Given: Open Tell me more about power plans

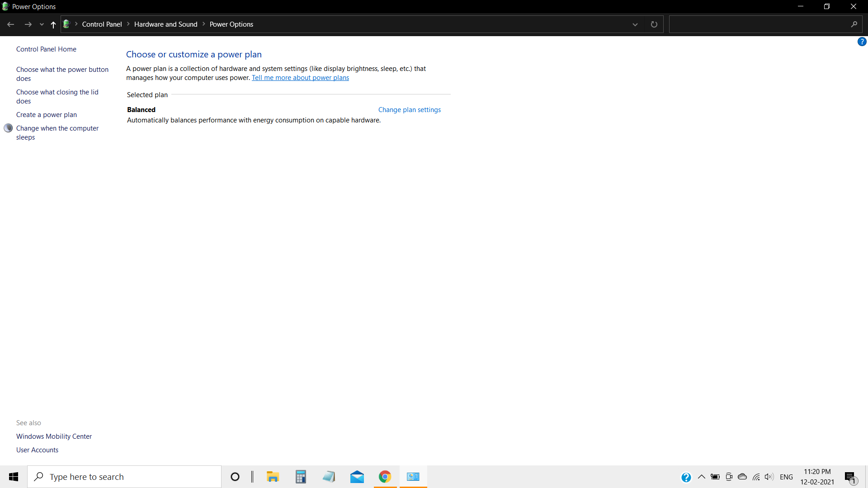Looking at the screenshot, I should point(300,78).
